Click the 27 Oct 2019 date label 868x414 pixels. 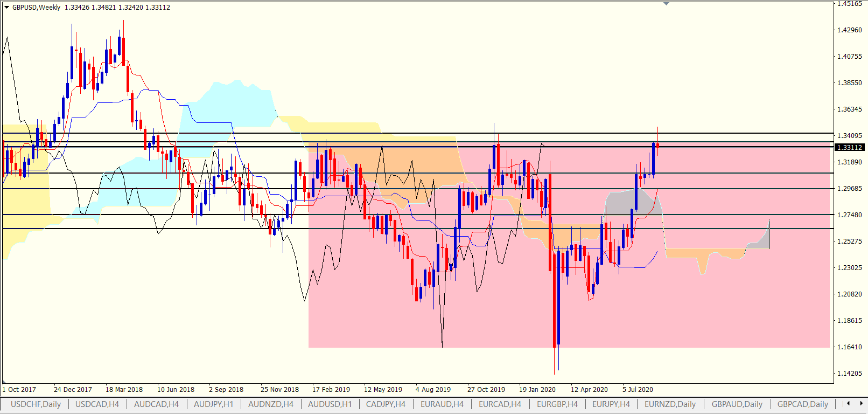(x=486, y=389)
